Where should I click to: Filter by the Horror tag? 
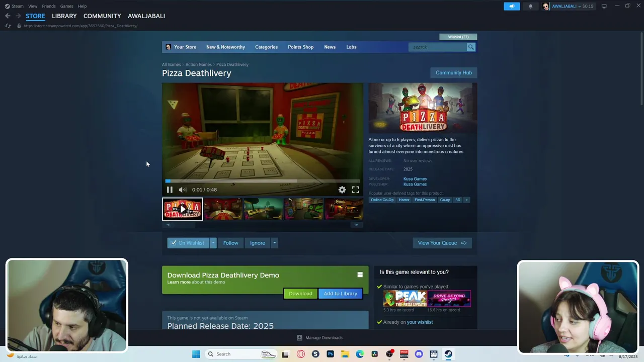(x=404, y=200)
